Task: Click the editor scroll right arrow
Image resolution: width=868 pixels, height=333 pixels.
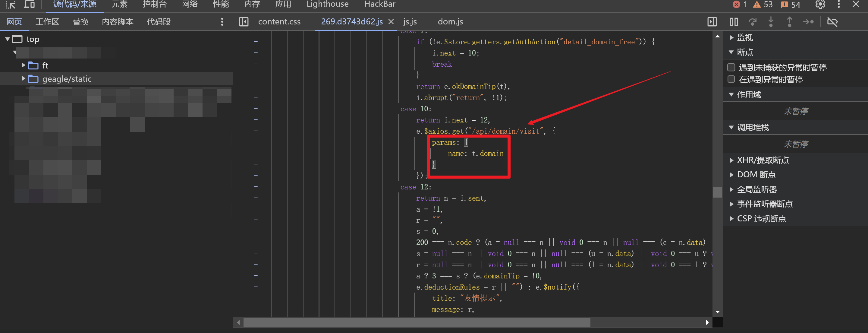Action: (x=707, y=322)
